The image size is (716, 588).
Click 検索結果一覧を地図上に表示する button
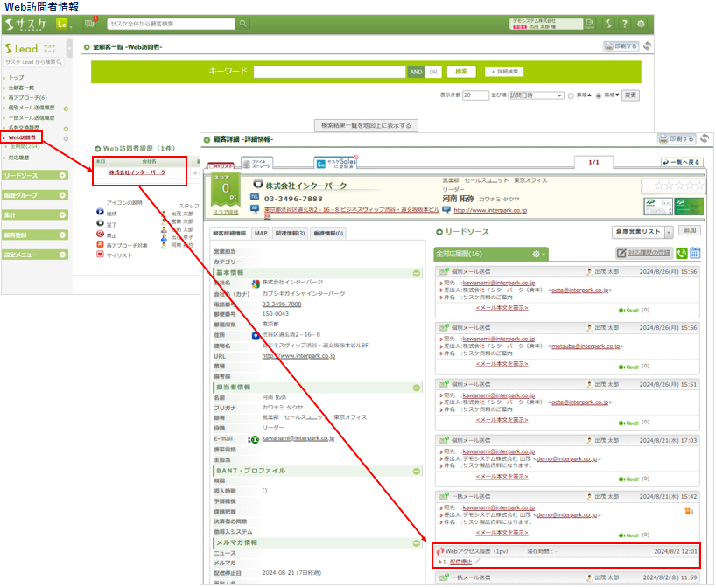pyautogui.click(x=366, y=125)
